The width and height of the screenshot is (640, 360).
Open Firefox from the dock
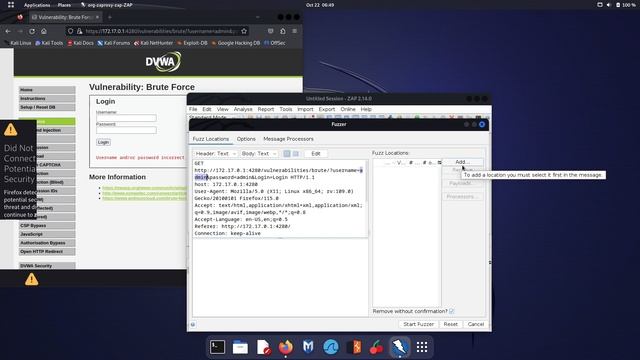coord(286,347)
